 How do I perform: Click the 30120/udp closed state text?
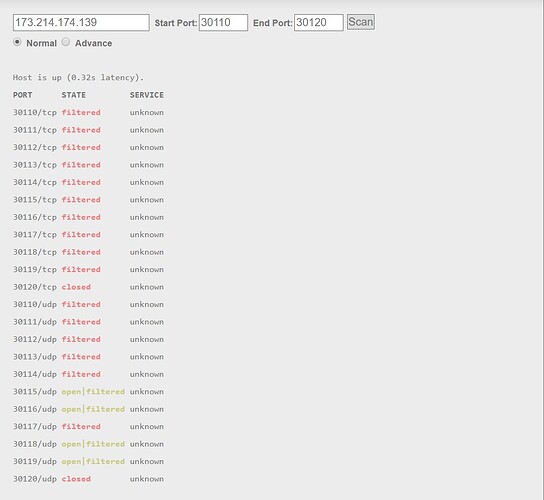click(76, 479)
